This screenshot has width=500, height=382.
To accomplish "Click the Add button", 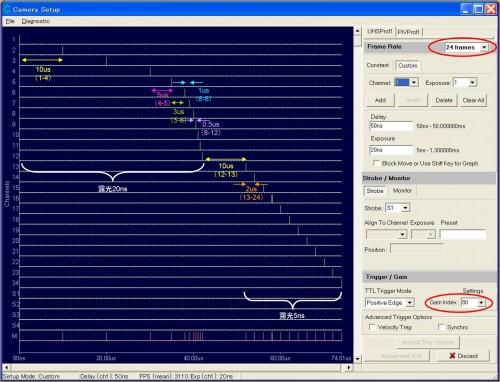I will coord(380,100).
